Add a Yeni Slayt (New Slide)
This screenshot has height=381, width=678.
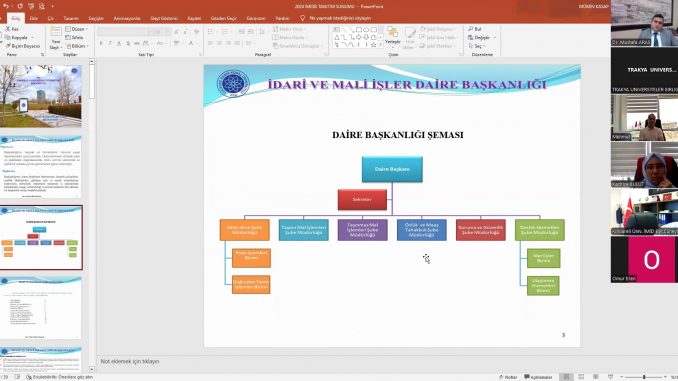(56, 38)
